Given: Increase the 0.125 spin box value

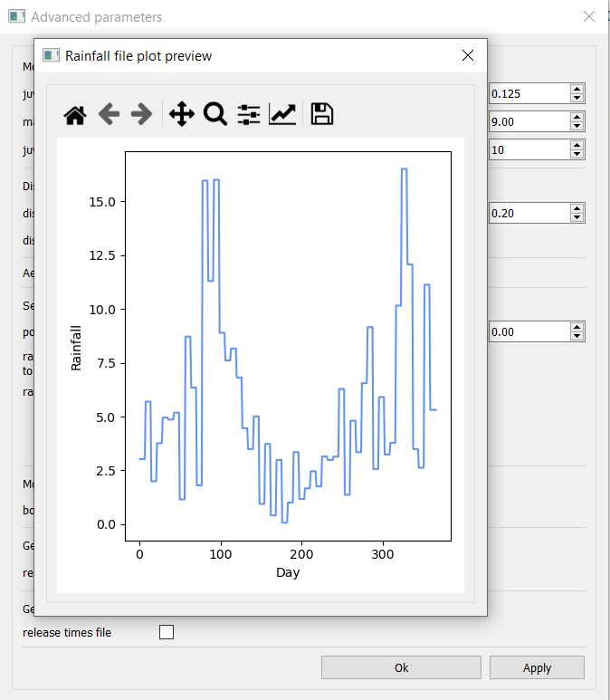Looking at the screenshot, I should coord(577,89).
